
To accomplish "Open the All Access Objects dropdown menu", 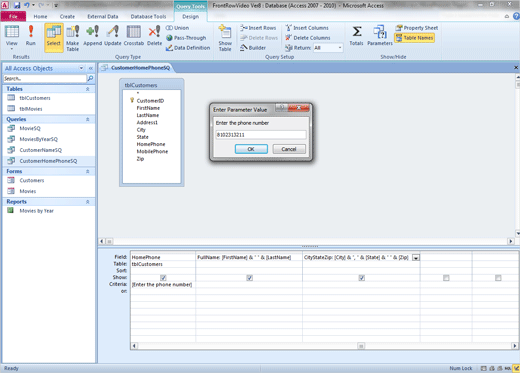I will tap(81, 68).
